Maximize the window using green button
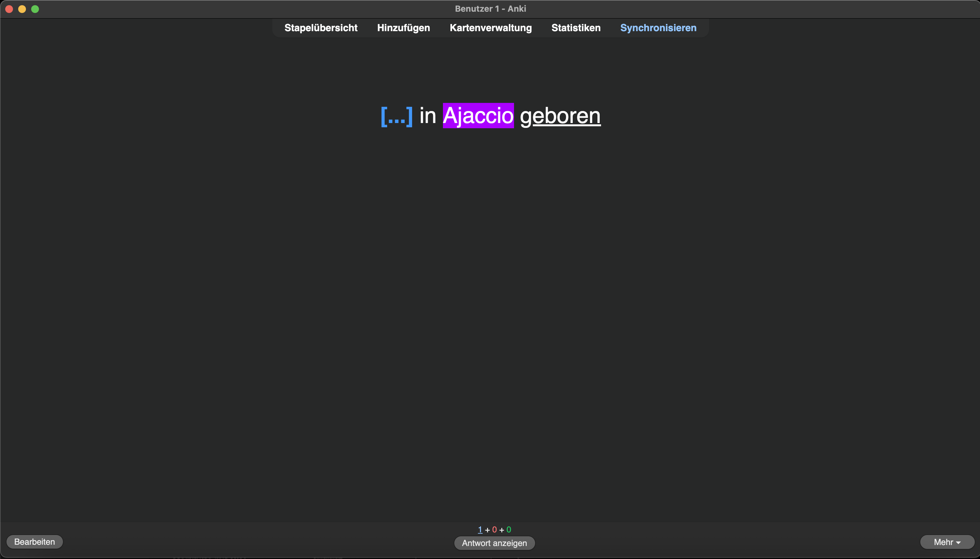 [35, 9]
